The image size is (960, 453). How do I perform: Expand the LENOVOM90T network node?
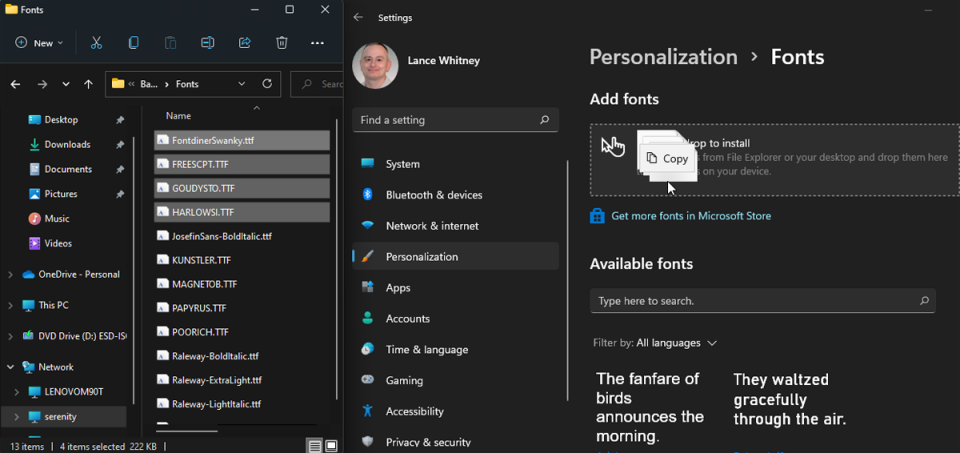click(17, 392)
